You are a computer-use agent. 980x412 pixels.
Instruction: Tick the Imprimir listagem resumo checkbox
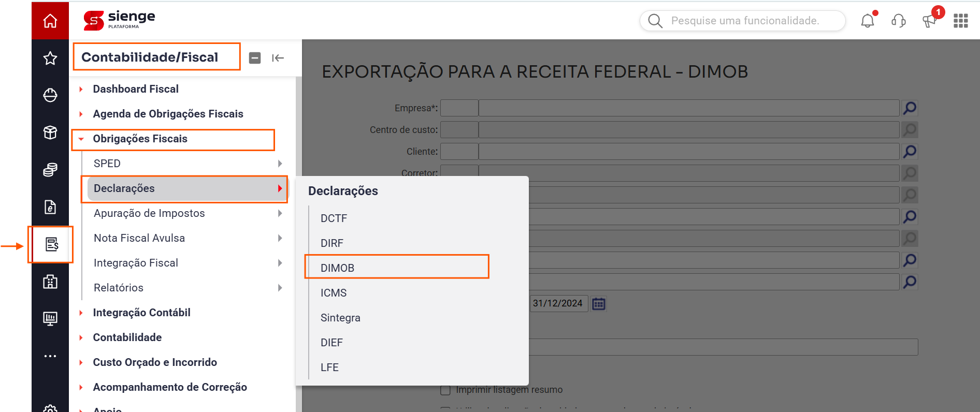[x=445, y=390]
